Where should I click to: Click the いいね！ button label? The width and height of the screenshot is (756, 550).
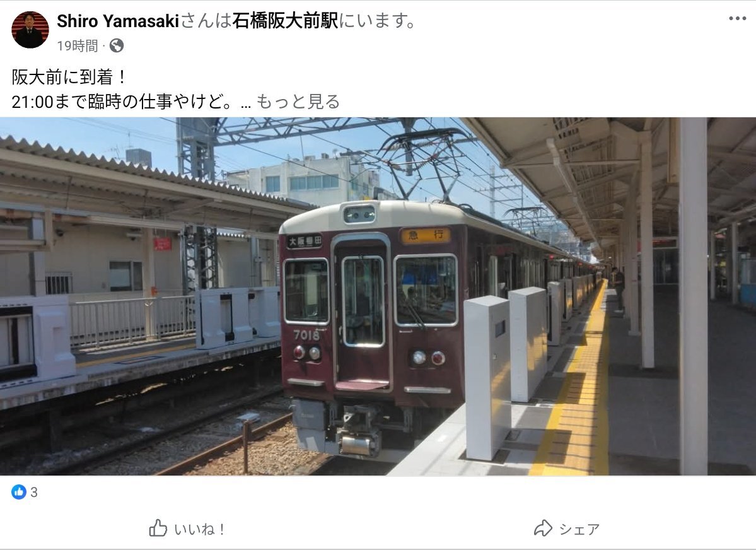tap(200, 529)
